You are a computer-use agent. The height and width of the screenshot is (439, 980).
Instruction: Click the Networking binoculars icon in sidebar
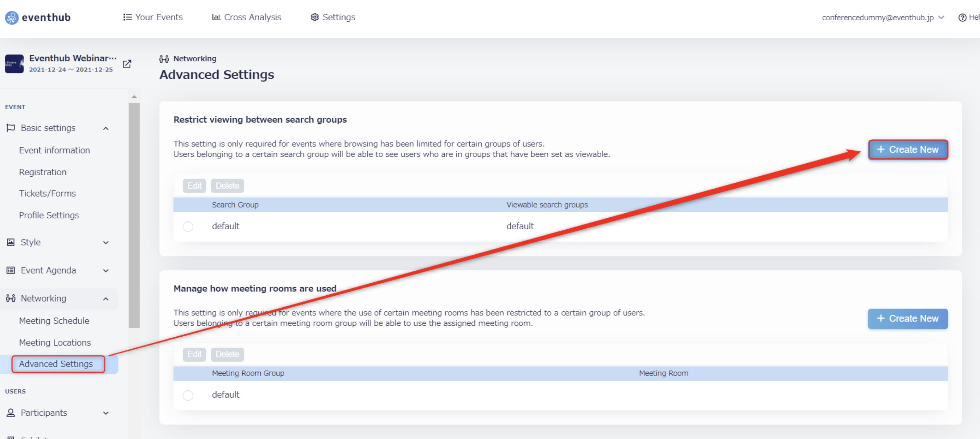coord(11,298)
